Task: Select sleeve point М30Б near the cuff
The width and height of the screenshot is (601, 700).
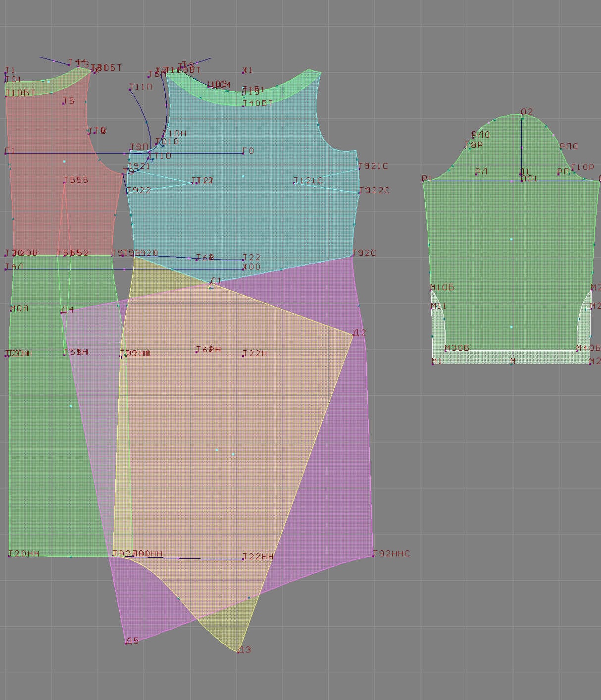Action: (445, 351)
